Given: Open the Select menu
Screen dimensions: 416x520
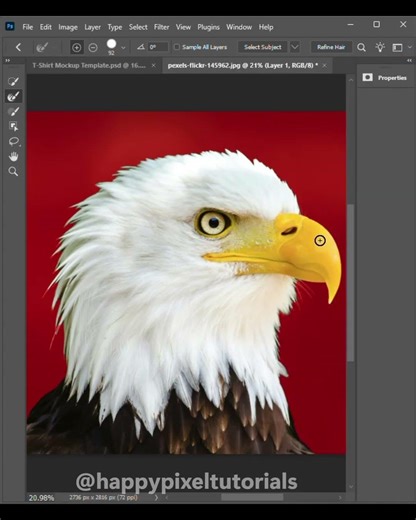Looking at the screenshot, I should pos(138,27).
